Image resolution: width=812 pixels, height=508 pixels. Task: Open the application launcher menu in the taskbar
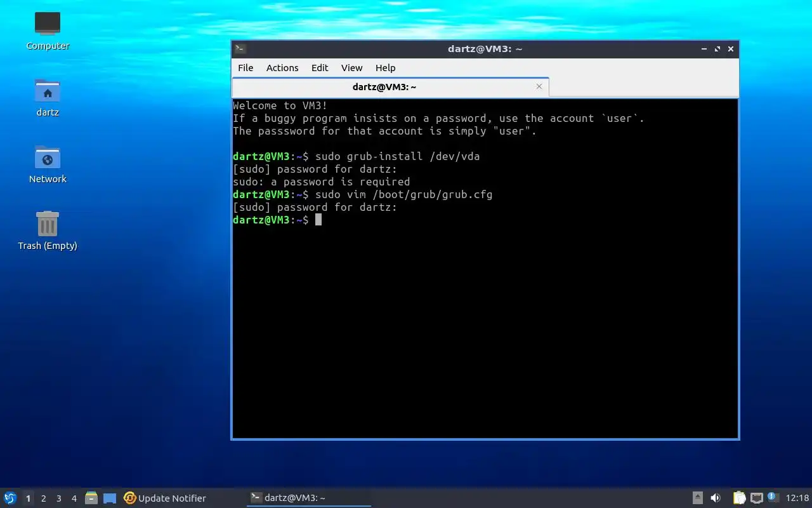(x=10, y=498)
